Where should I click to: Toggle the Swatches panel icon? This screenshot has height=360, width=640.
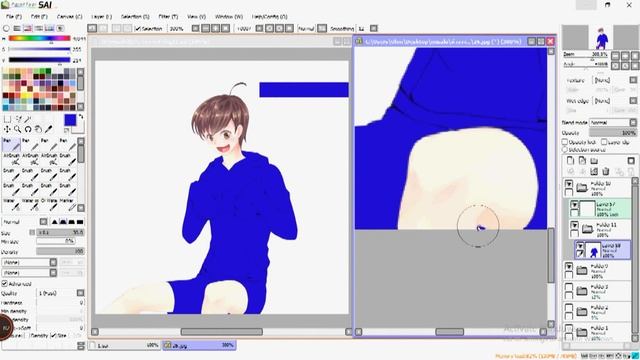[x=49, y=29]
